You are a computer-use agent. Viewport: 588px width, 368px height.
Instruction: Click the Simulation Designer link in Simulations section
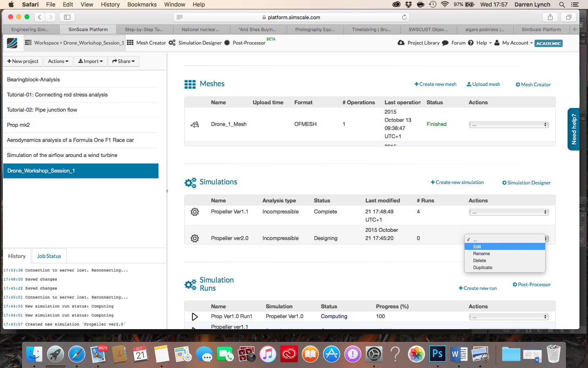(x=526, y=183)
